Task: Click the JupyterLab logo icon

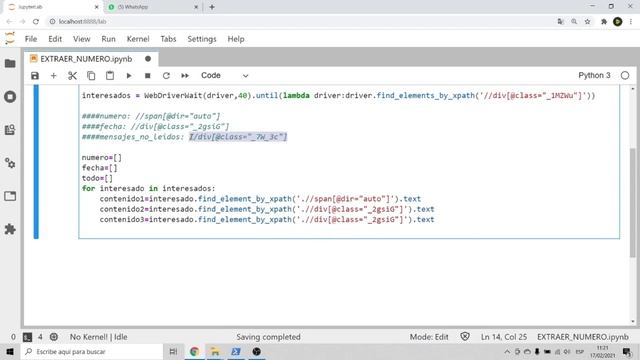Action: coord(10,38)
